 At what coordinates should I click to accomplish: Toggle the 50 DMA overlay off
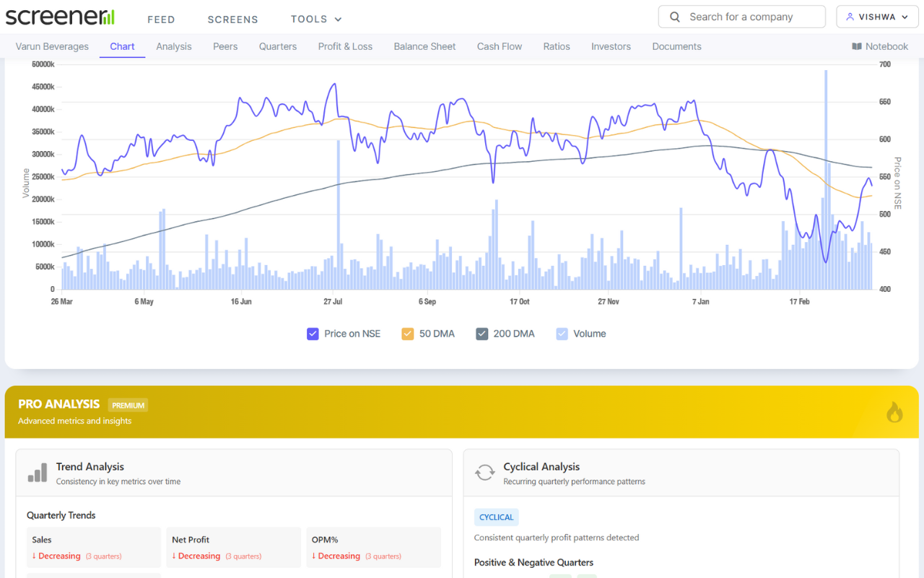click(408, 333)
